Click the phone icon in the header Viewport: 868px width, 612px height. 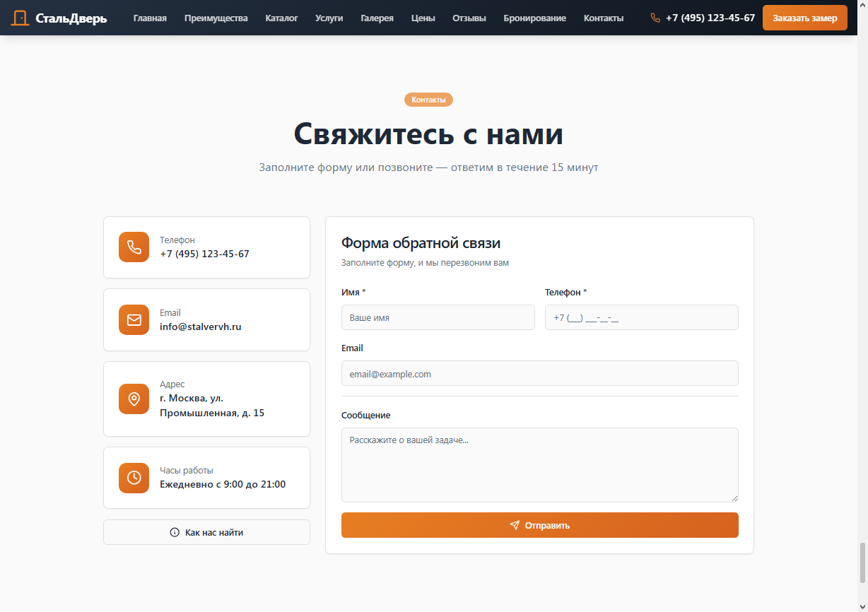[655, 18]
